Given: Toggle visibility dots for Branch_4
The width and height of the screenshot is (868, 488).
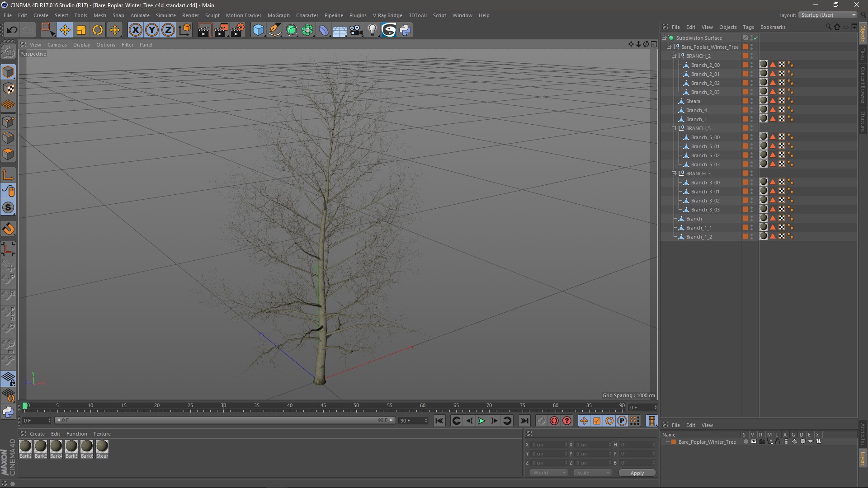Looking at the screenshot, I should [752, 110].
